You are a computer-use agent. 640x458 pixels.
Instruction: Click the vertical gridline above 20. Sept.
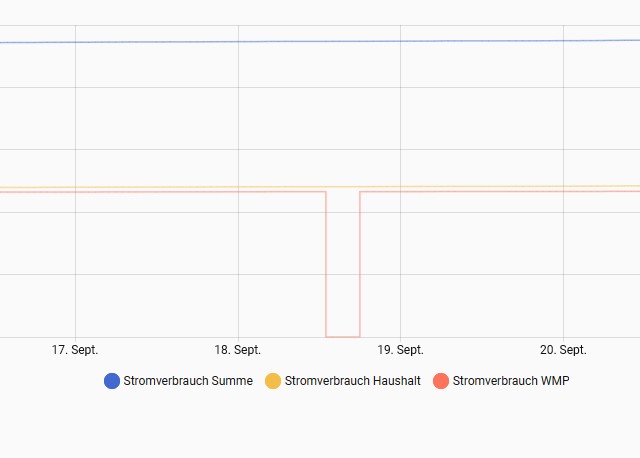click(563, 120)
